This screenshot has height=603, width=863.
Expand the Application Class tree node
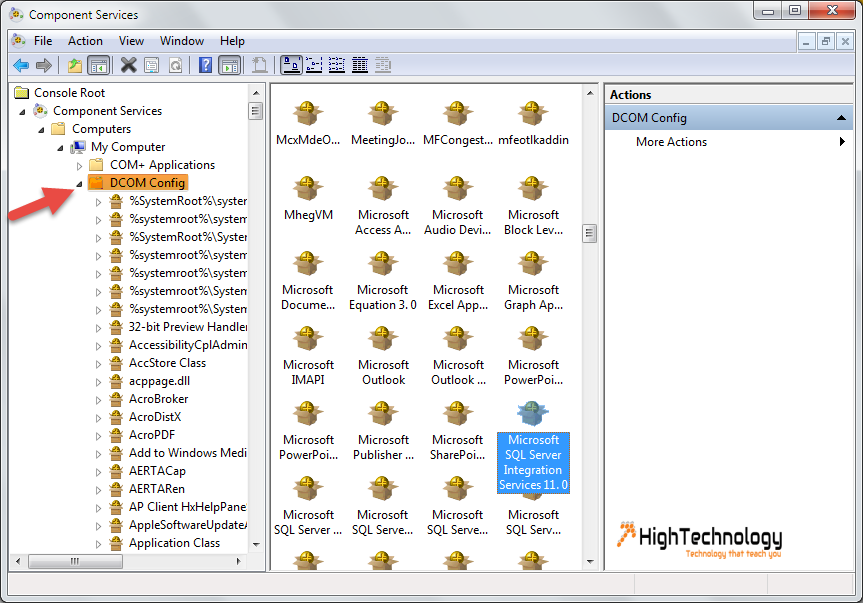click(x=98, y=544)
